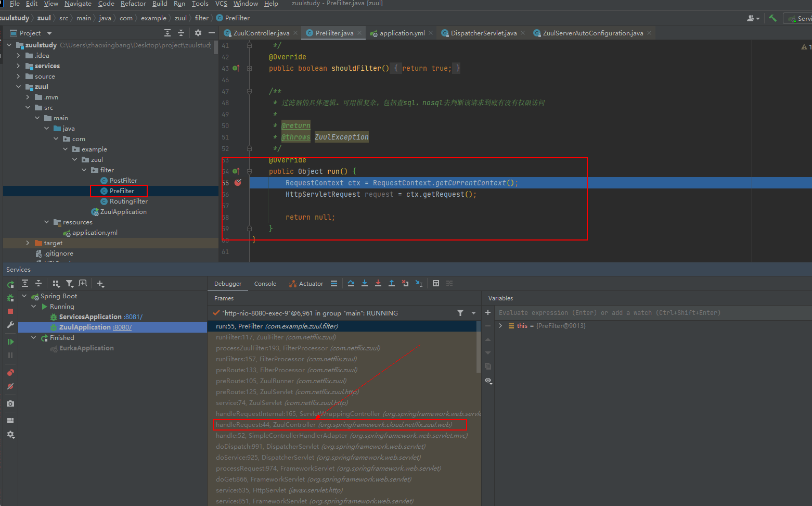Image resolution: width=812 pixels, height=506 pixels.
Task: Click Open in New Tab Services icon
Action: click(x=83, y=283)
